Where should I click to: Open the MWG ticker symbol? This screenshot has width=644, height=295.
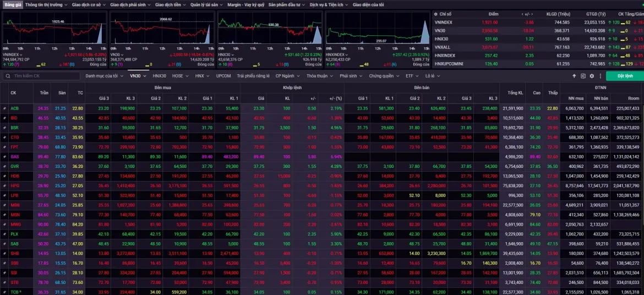(15, 225)
